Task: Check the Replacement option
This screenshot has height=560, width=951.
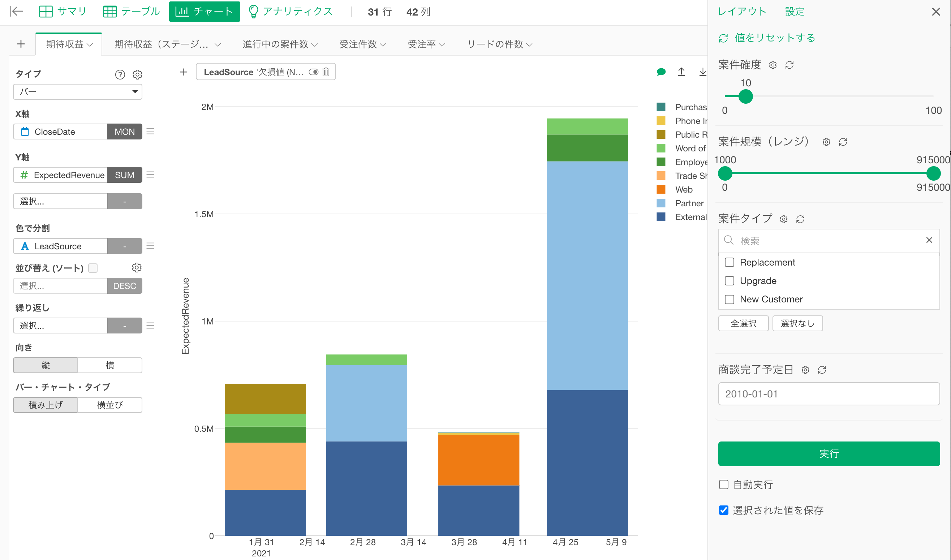Action: coord(730,262)
